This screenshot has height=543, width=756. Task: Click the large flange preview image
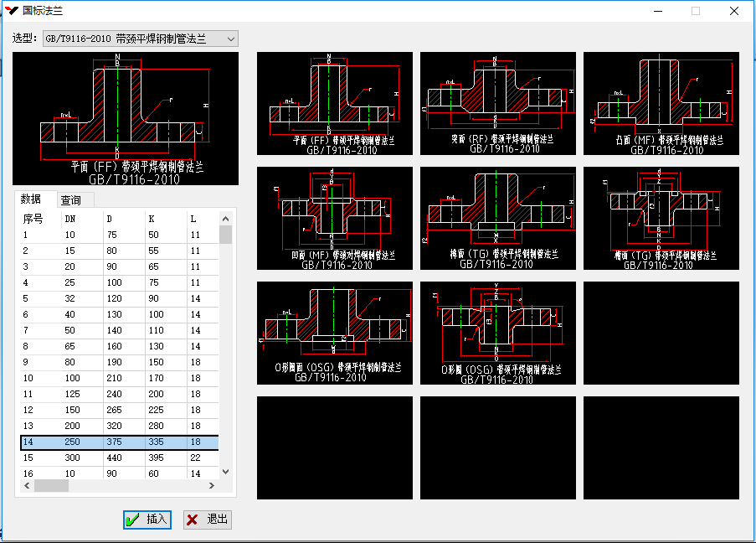point(126,118)
